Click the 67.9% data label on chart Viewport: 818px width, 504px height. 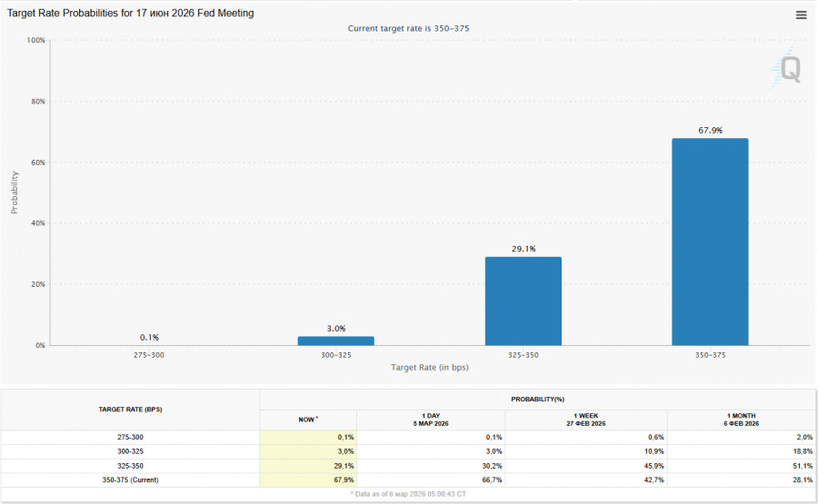click(x=711, y=130)
